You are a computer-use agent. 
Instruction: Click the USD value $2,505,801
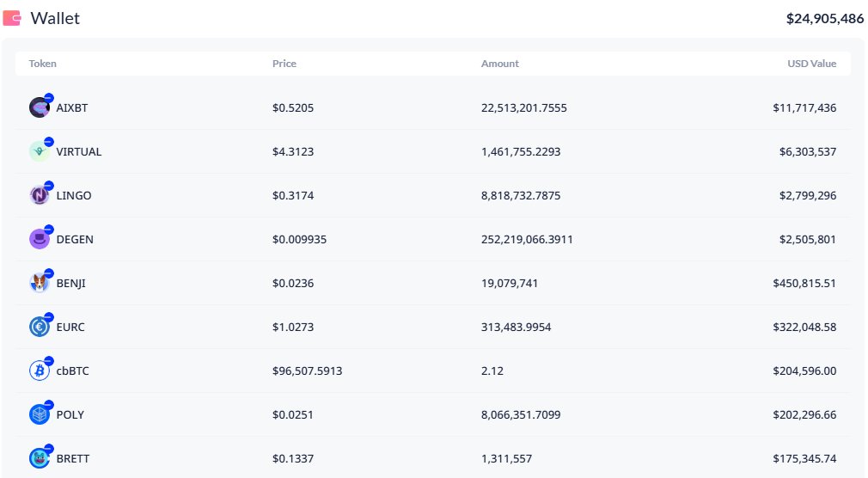(x=808, y=239)
